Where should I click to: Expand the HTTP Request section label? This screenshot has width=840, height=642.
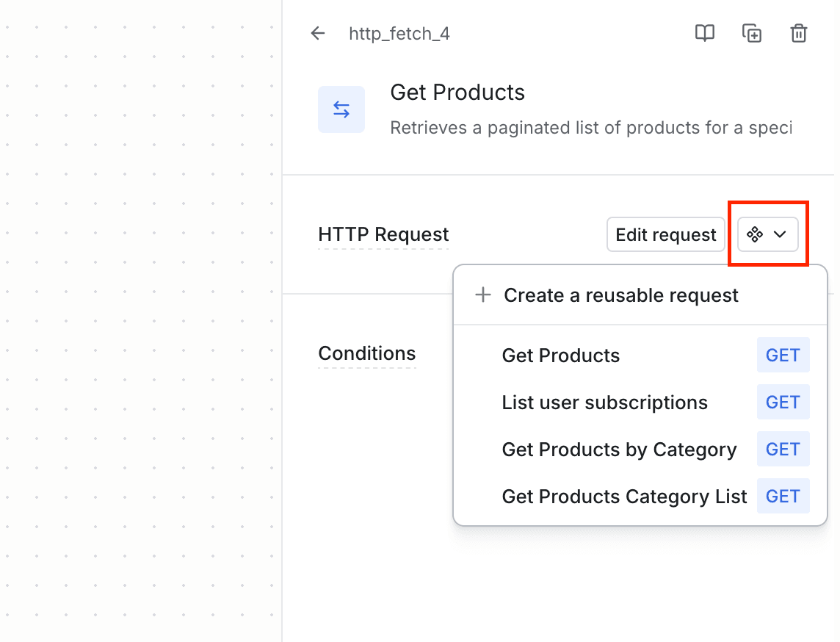(x=383, y=234)
